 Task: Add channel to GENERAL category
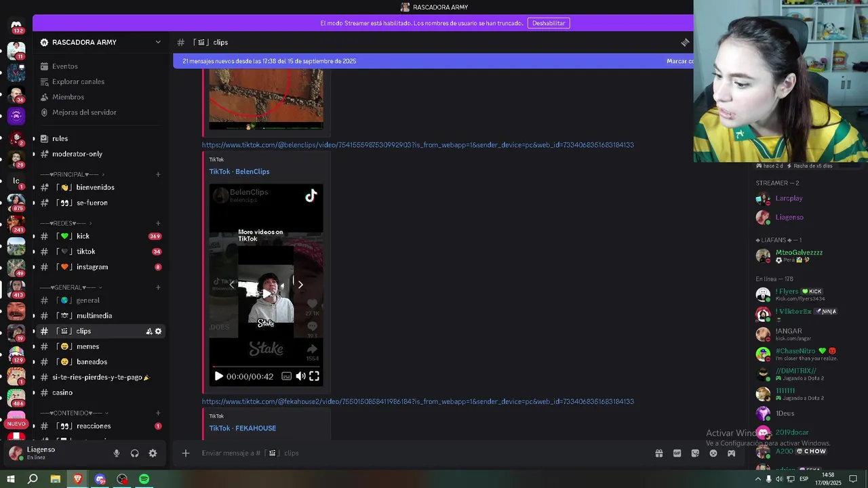(x=158, y=287)
